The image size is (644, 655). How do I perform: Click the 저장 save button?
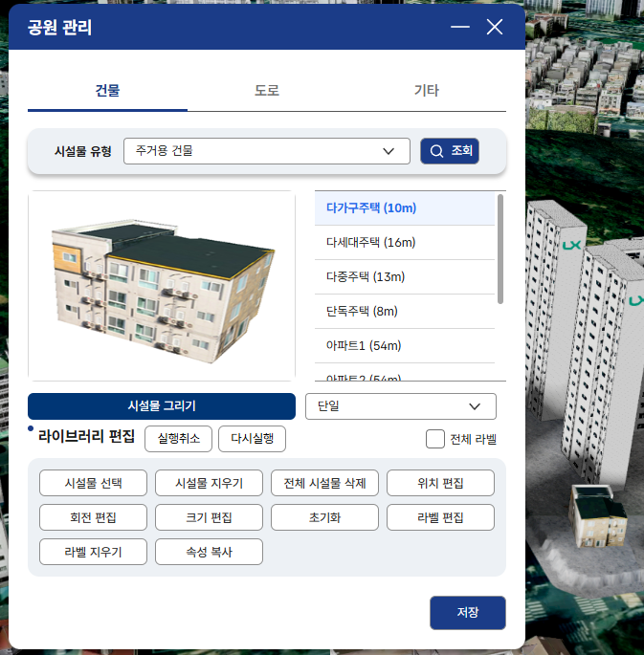[468, 612]
